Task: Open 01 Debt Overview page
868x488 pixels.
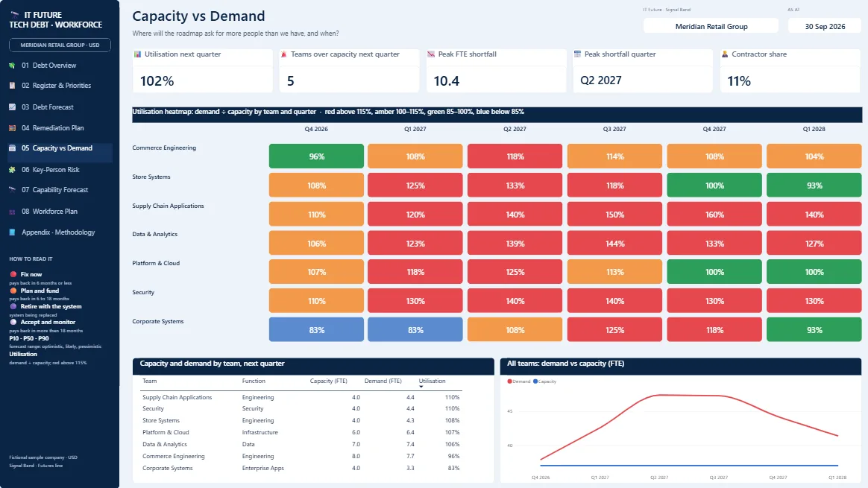Action: [x=48, y=66]
